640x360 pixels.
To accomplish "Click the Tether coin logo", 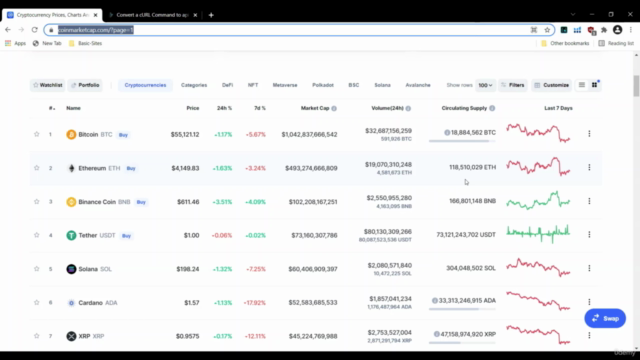I will (x=71, y=236).
